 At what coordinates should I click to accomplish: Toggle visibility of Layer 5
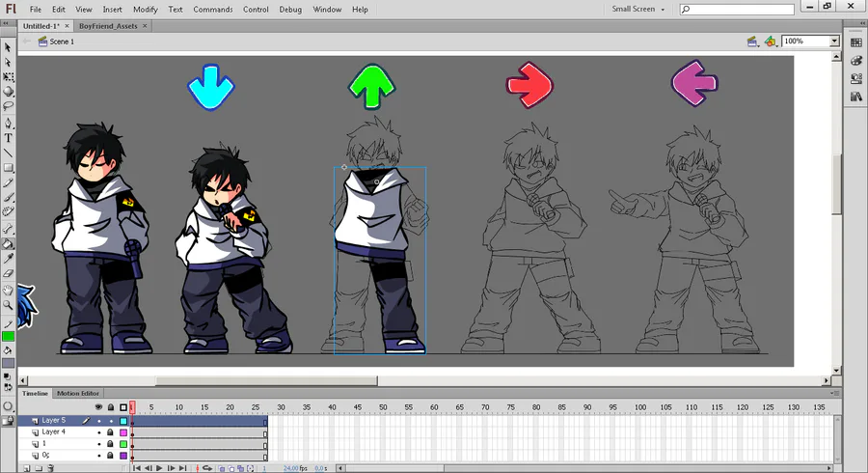[x=99, y=421]
